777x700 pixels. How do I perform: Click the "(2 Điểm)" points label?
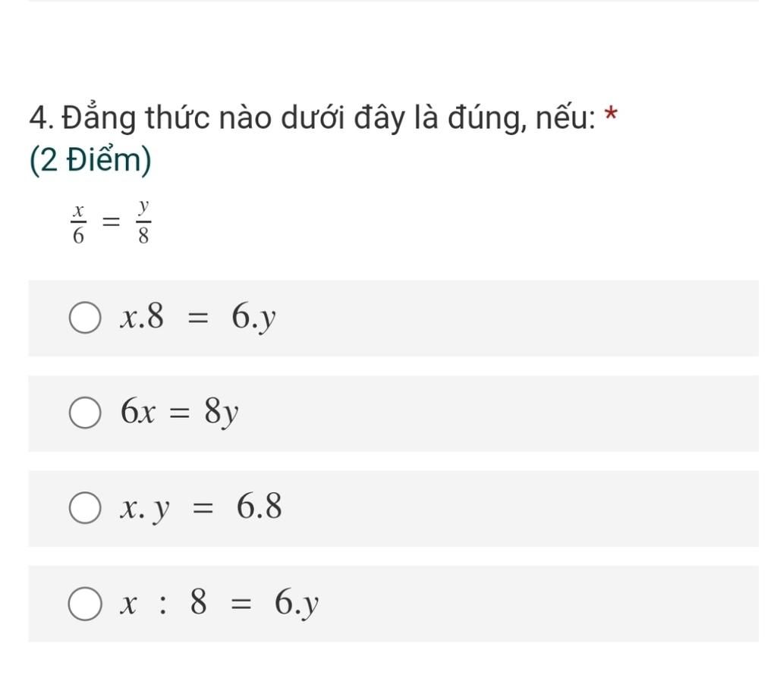(90, 160)
